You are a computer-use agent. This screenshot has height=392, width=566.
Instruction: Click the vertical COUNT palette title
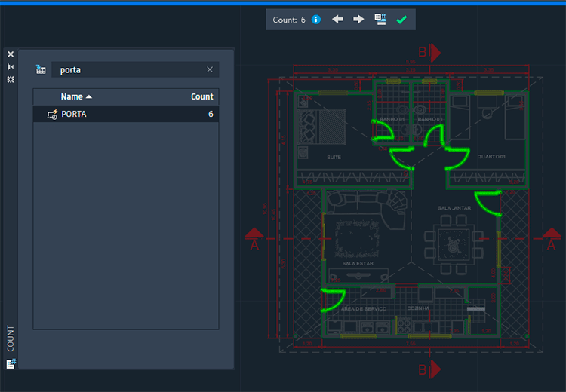(x=11, y=338)
